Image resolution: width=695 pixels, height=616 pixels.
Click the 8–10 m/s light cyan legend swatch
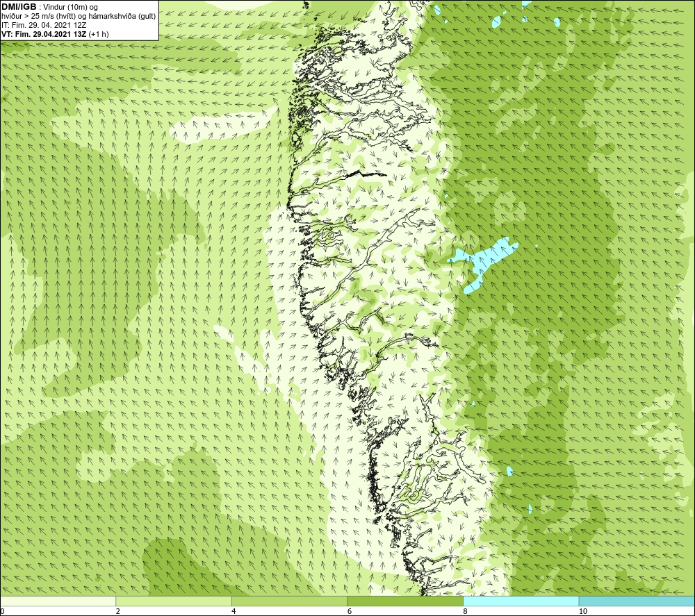(521, 601)
